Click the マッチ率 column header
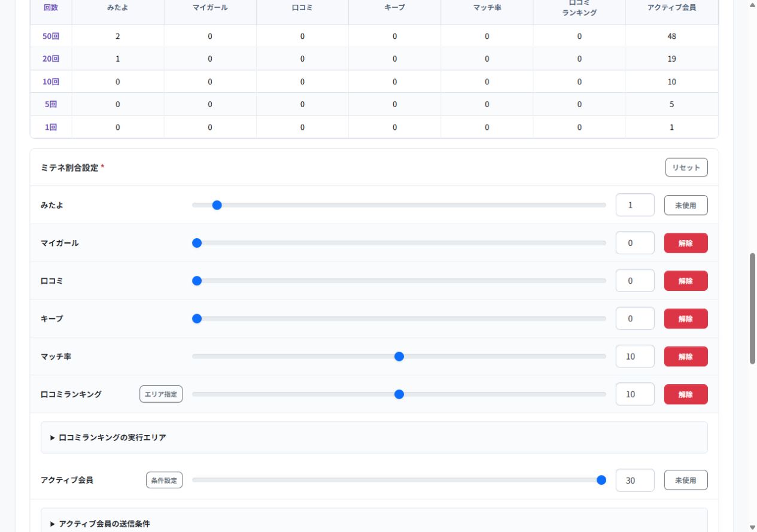The height and width of the screenshot is (532, 757). (487, 8)
